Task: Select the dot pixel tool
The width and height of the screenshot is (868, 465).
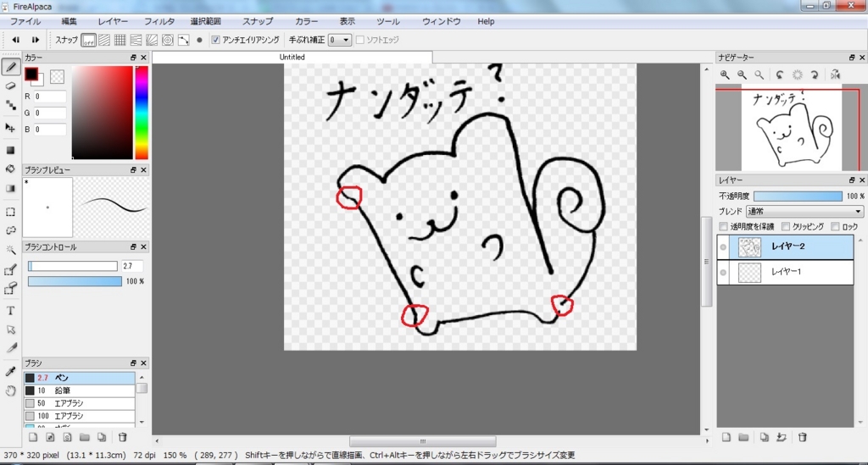Action: tap(10, 105)
